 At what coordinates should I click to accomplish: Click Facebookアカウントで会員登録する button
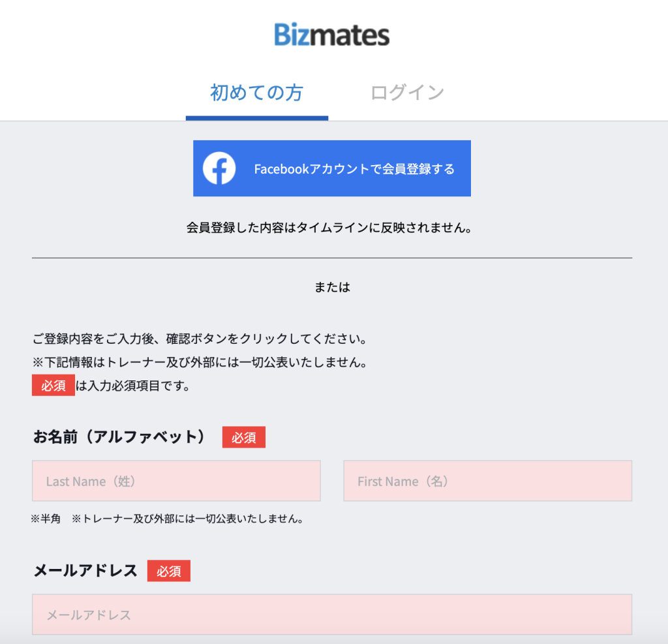tap(331, 168)
